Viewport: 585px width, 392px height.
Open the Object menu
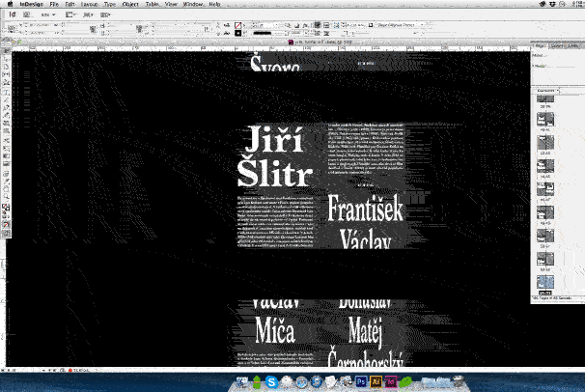point(130,5)
